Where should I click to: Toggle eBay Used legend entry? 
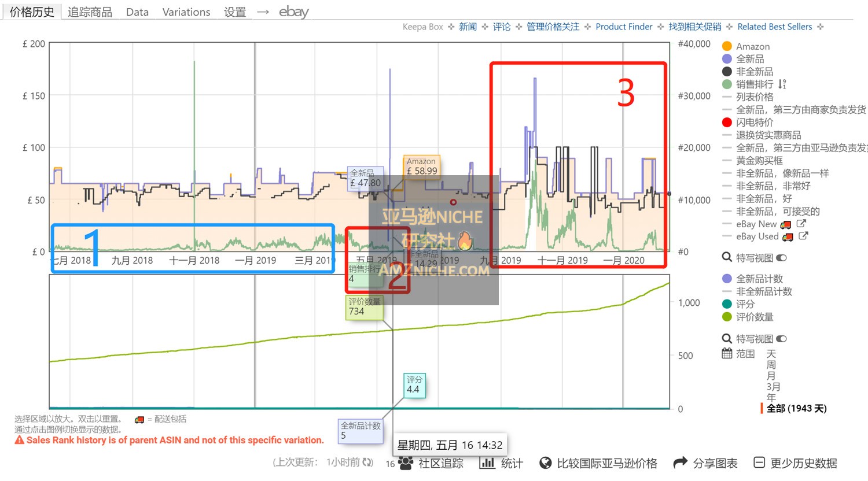pyautogui.click(x=757, y=236)
